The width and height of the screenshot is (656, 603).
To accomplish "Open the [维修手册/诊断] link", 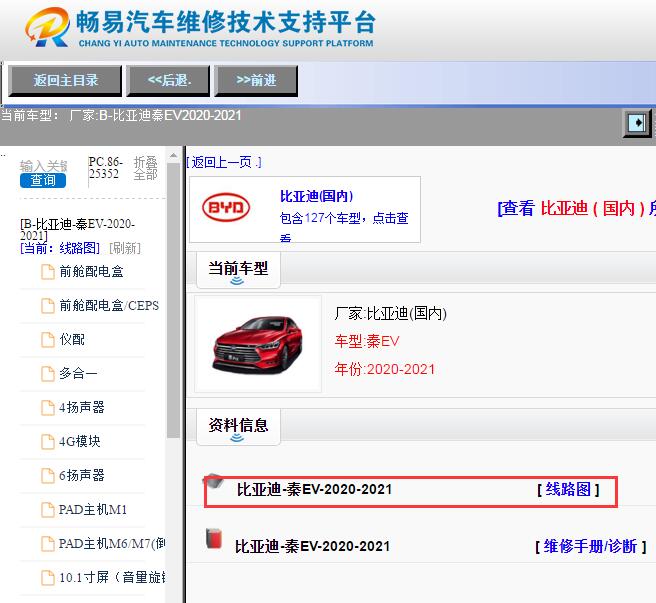I will pyautogui.click(x=590, y=547).
